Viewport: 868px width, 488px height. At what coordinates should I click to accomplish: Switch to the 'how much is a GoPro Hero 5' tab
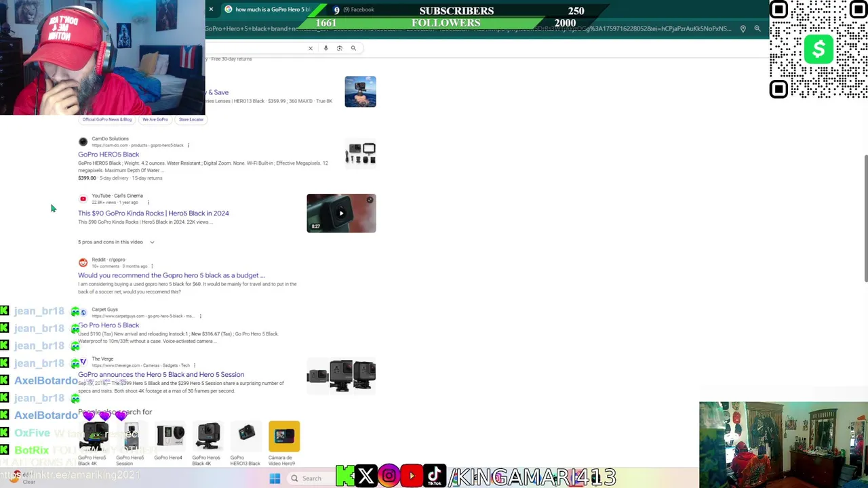tap(267, 9)
